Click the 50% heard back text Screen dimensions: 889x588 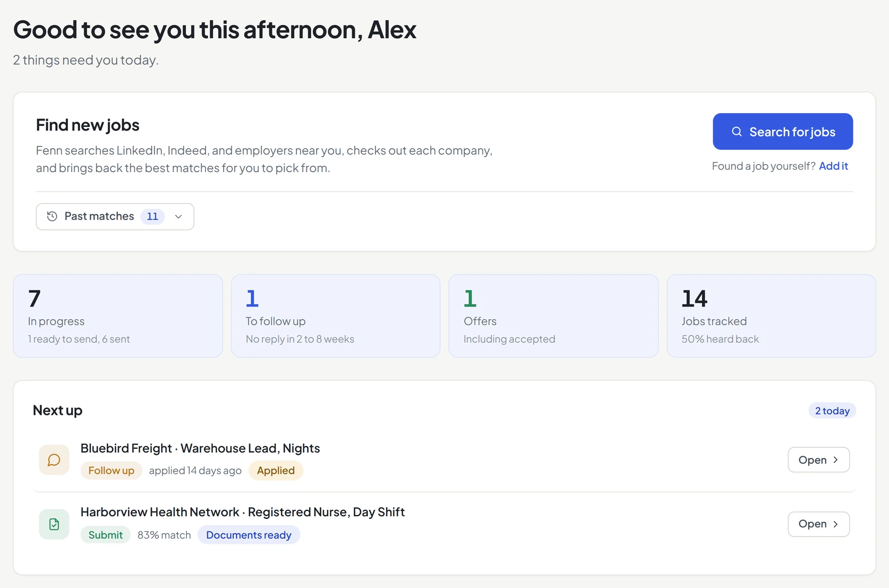click(x=720, y=339)
